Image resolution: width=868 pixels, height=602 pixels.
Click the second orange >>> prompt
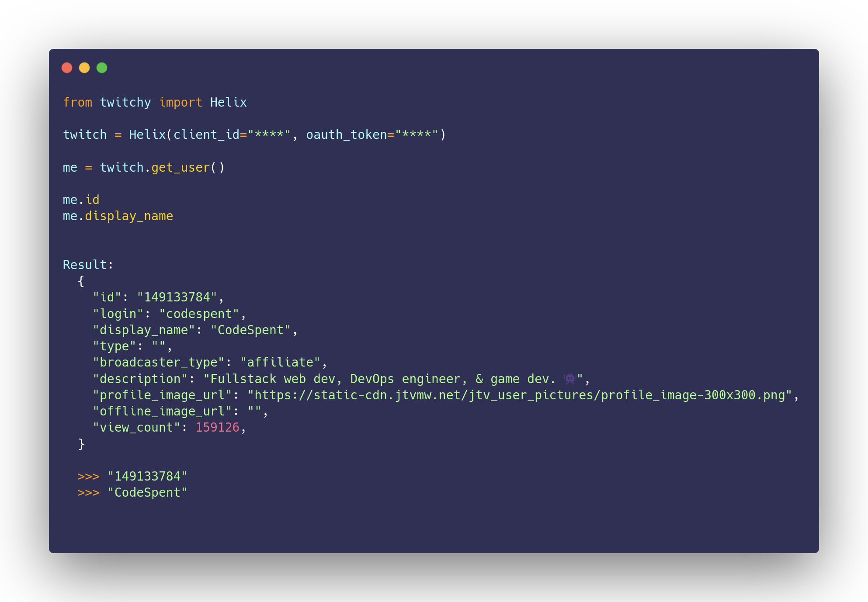(89, 493)
